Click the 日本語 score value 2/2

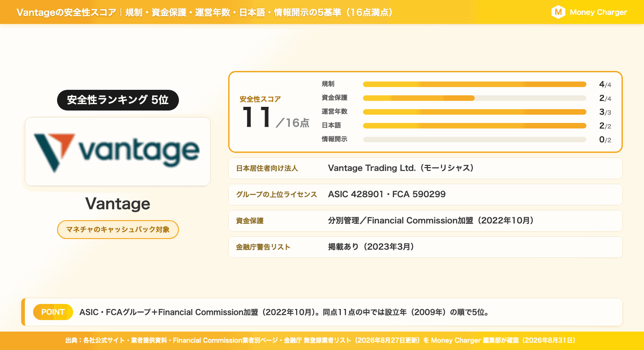pyautogui.click(x=605, y=126)
